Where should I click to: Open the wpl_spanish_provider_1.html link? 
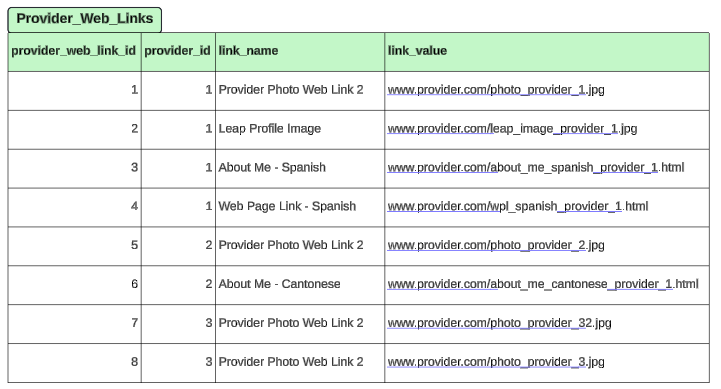coord(518,206)
